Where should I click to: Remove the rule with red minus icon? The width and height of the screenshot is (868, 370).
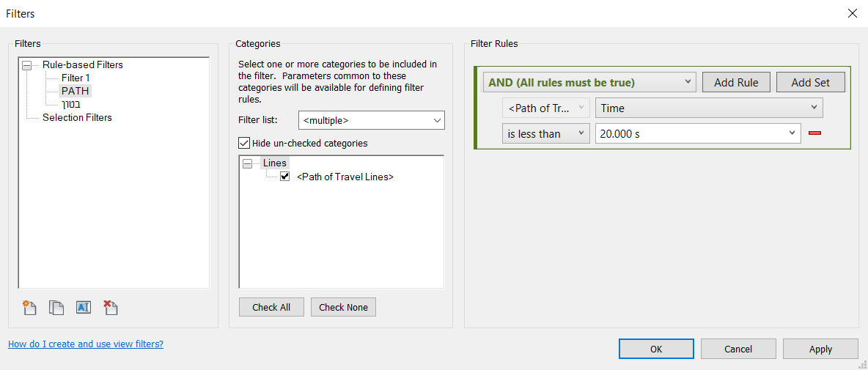pos(815,133)
